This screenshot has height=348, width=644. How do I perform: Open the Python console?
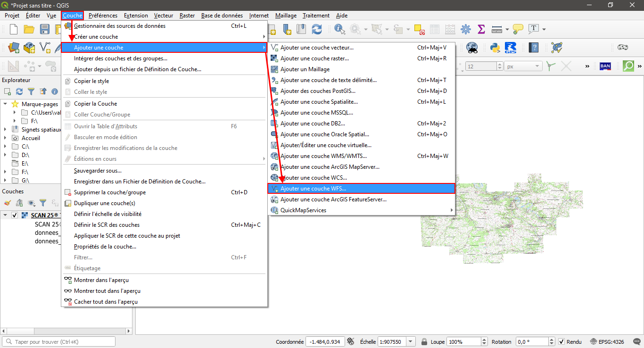[x=495, y=47]
